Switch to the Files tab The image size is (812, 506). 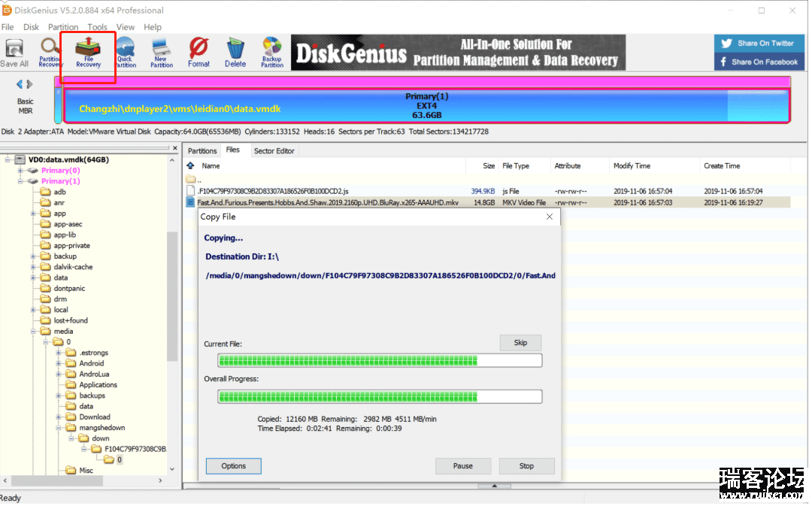point(232,150)
